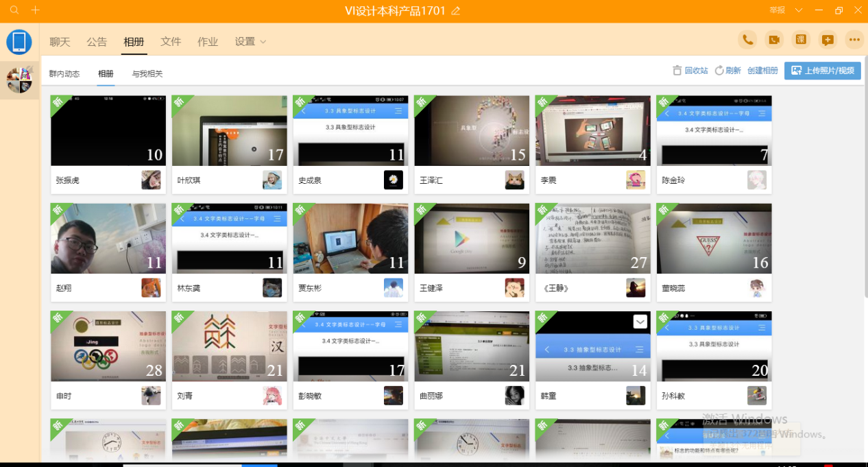Click the 上传照片/视频 upload button
Screen dimensions: 868x467
click(823, 71)
